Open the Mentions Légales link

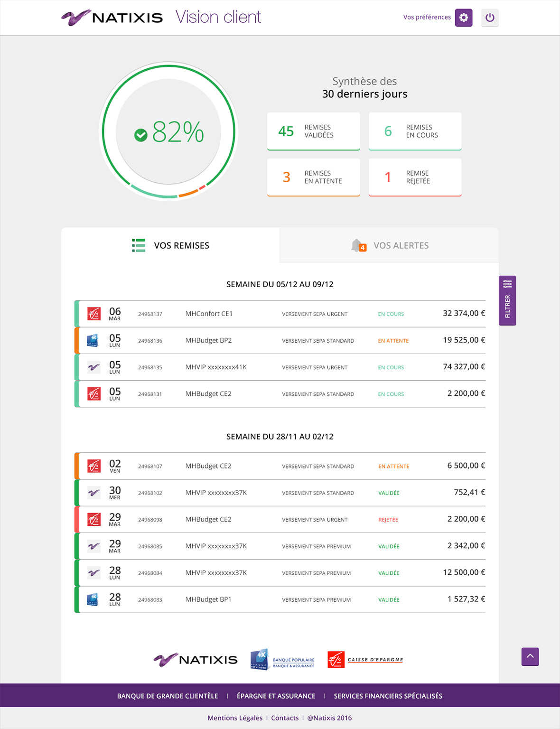tap(235, 718)
